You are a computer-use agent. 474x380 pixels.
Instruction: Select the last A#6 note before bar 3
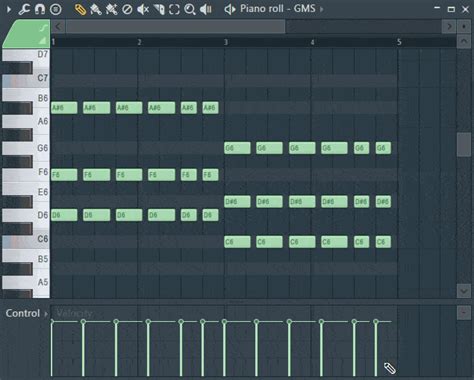click(x=210, y=108)
